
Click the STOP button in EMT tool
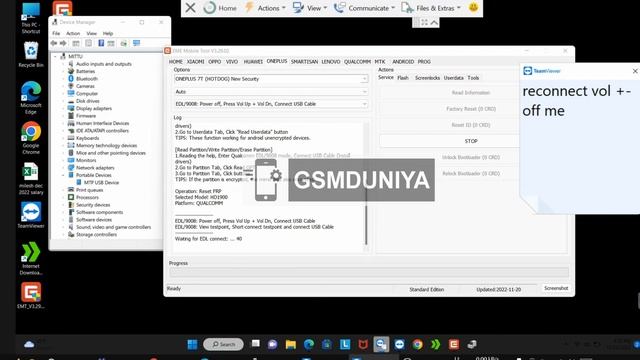click(449, 141)
